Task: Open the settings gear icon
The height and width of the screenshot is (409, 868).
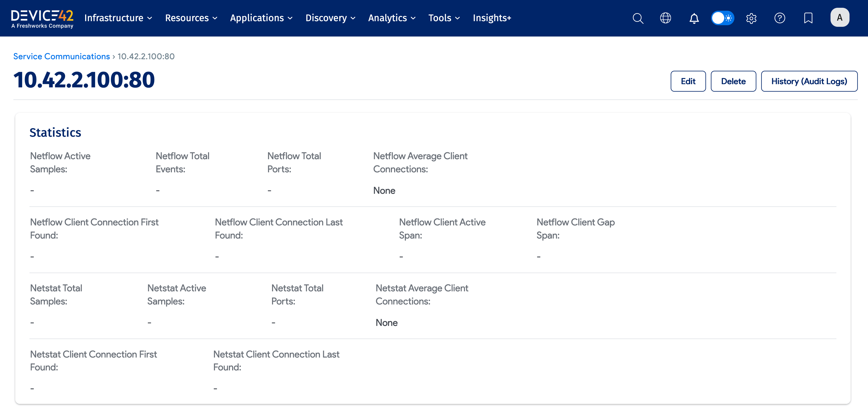Action: [x=751, y=18]
